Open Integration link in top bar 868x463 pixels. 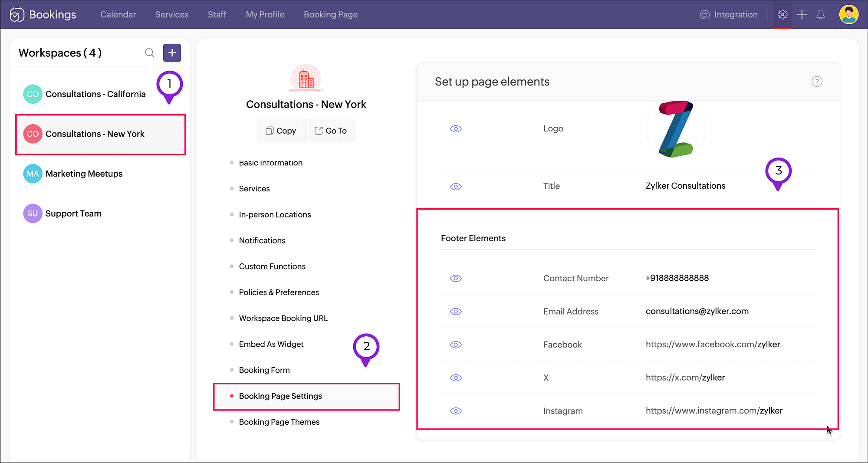coord(729,15)
